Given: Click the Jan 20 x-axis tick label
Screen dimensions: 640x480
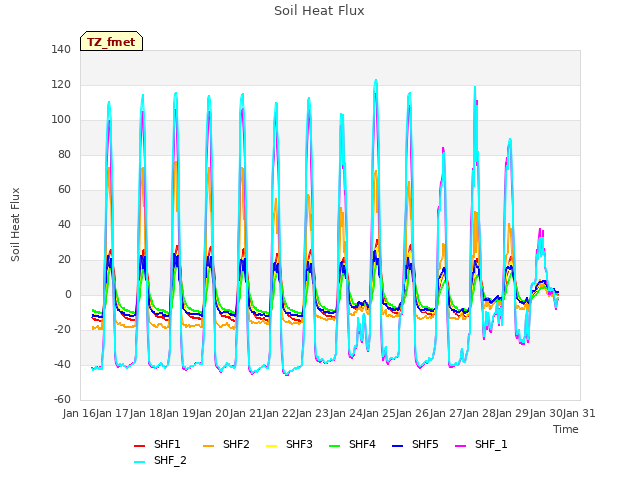Looking at the screenshot, I should (x=212, y=413).
